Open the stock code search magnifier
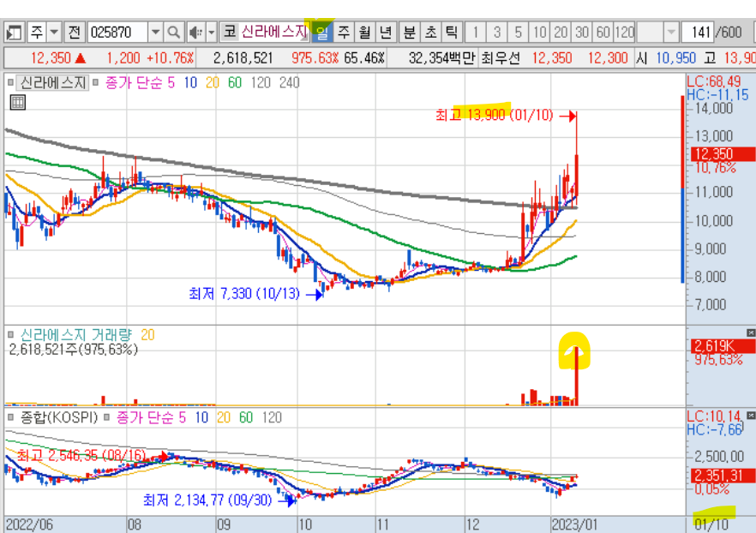This screenshot has height=533, width=756. 173,33
